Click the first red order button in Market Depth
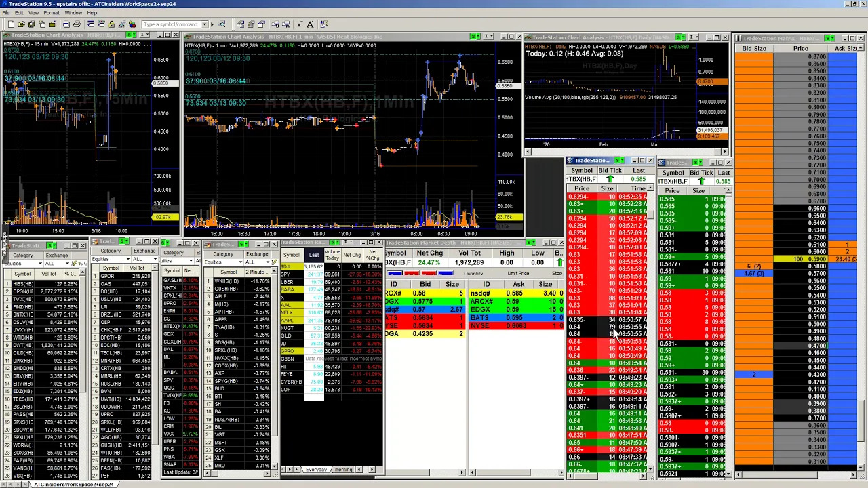This screenshot has width=868, height=488. 412,274
